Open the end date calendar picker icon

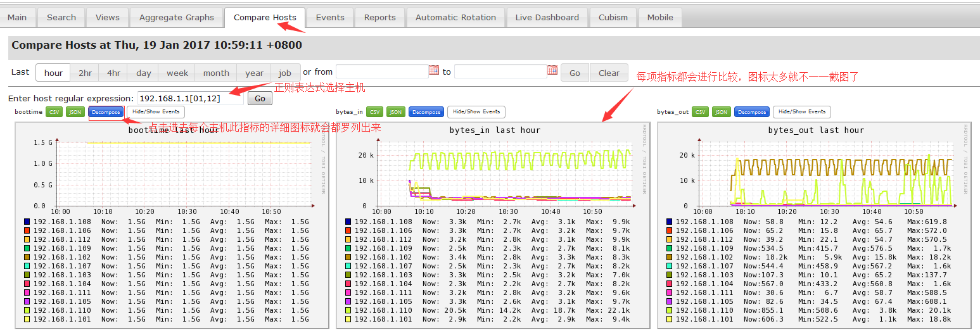(x=552, y=70)
